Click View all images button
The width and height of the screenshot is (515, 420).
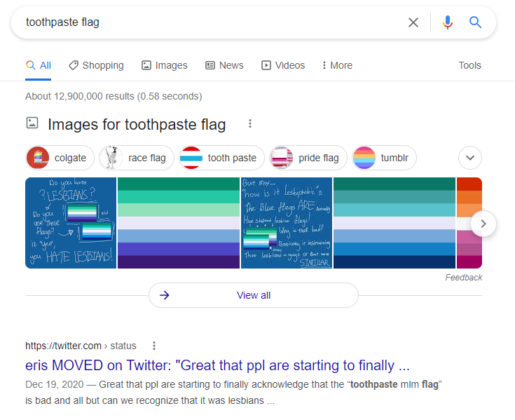[x=254, y=295]
